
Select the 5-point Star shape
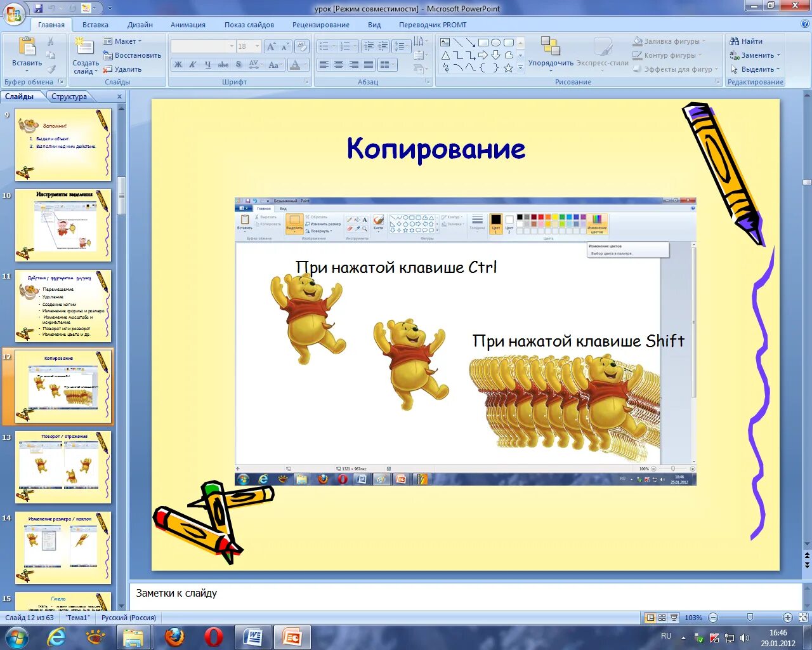509,68
